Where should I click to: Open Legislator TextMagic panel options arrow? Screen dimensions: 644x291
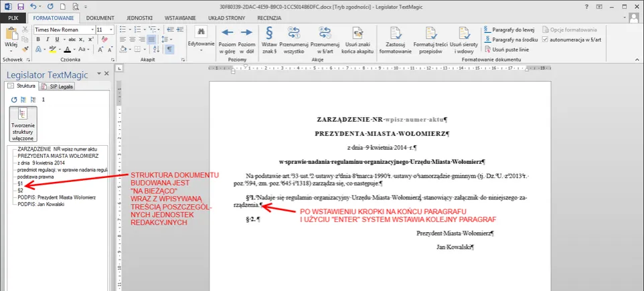tap(98, 74)
